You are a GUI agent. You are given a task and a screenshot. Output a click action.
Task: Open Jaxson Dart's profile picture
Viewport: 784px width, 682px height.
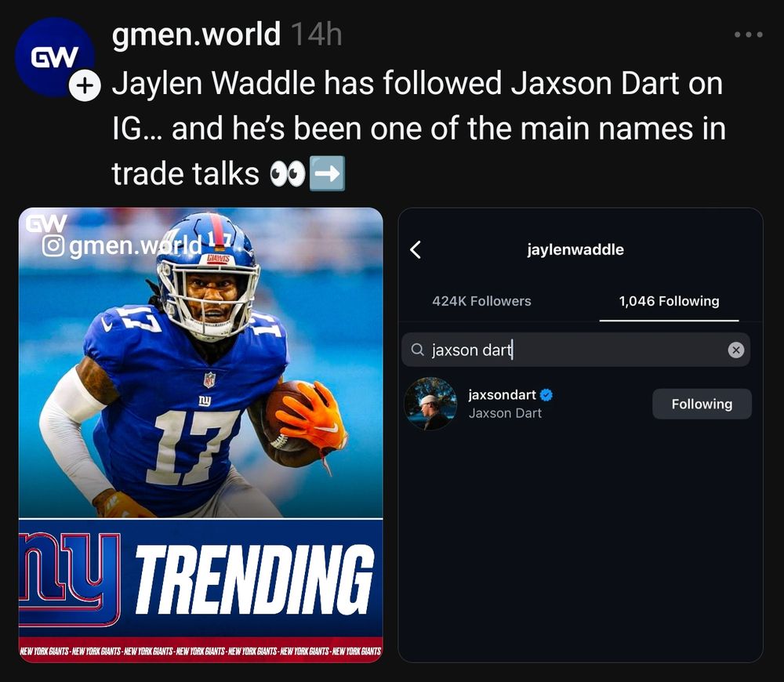click(x=430, y=404)
